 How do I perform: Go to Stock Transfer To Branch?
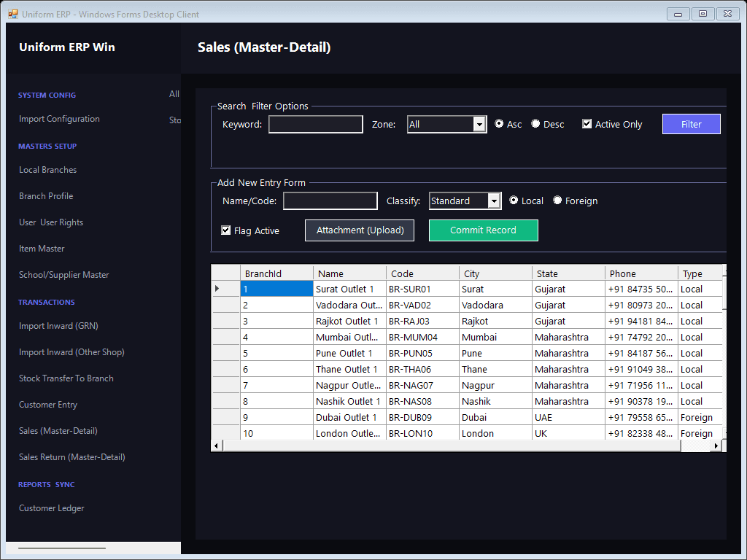(x=66, y=378)
